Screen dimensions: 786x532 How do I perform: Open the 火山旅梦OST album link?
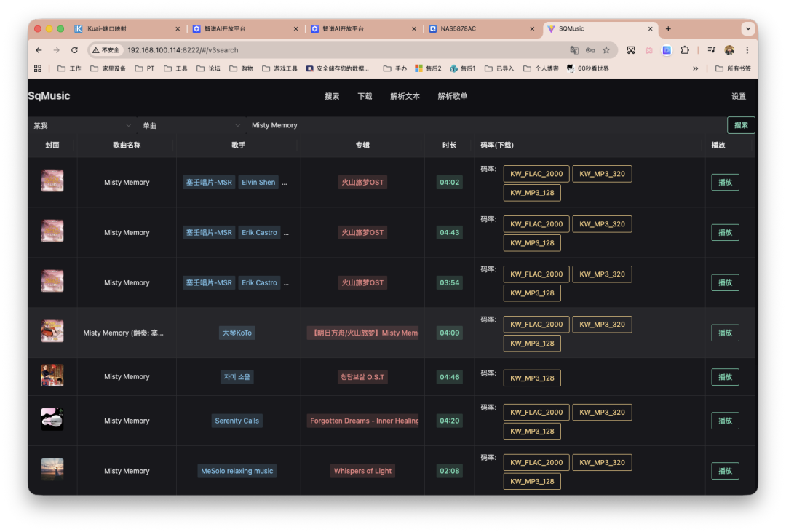[362, 182]
